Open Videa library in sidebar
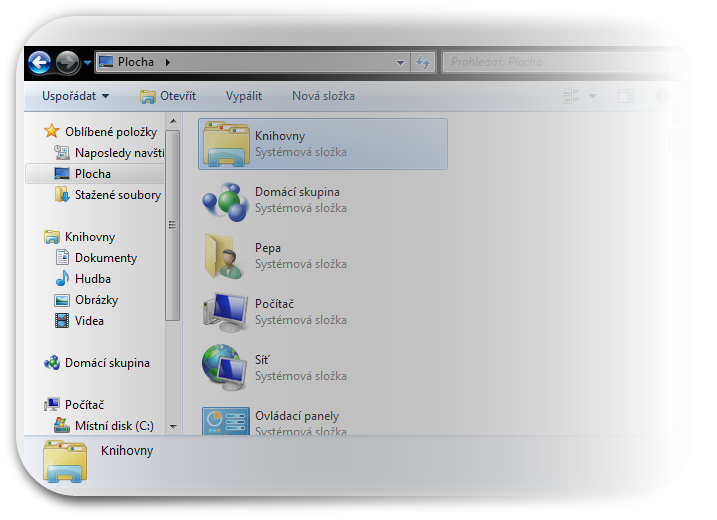The height and width of the screenshot is (520, 717). point(89,321)
